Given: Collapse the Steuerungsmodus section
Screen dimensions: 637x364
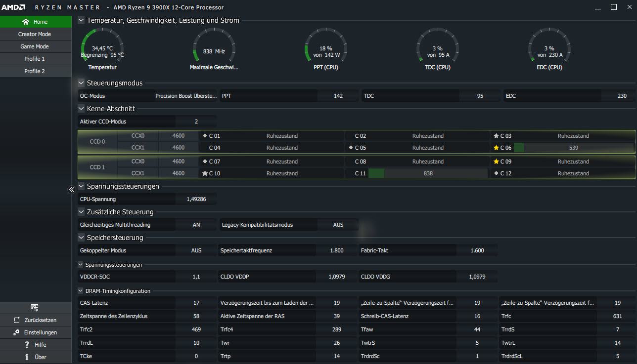Looking at the screenshot, I should coord(82,83).
